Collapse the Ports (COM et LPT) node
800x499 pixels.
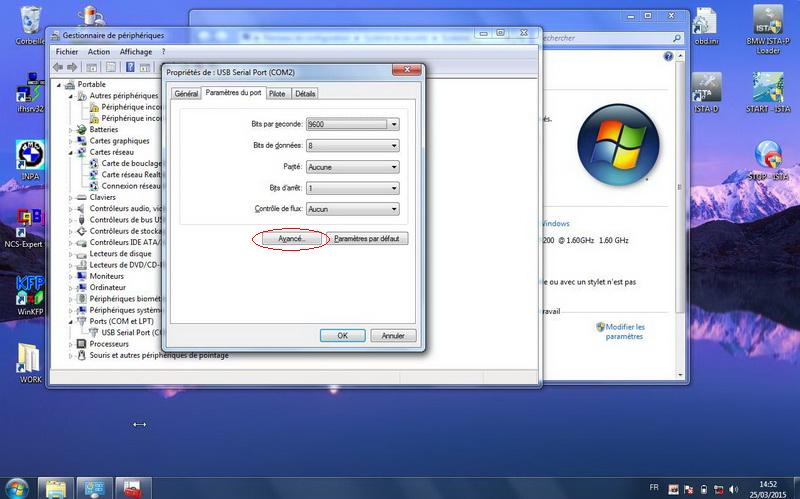pyautogui.click(x=71, y=322)
